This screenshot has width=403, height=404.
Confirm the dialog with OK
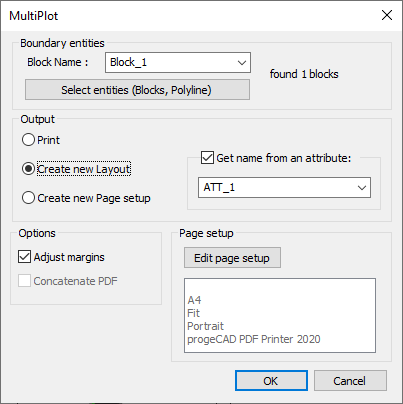271,381
